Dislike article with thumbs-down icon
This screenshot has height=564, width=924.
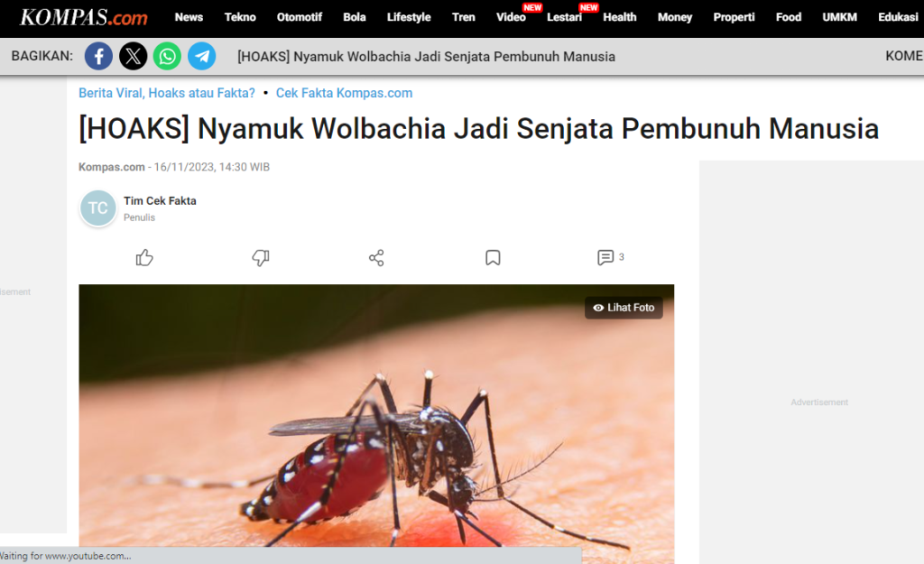pos(261,257)
